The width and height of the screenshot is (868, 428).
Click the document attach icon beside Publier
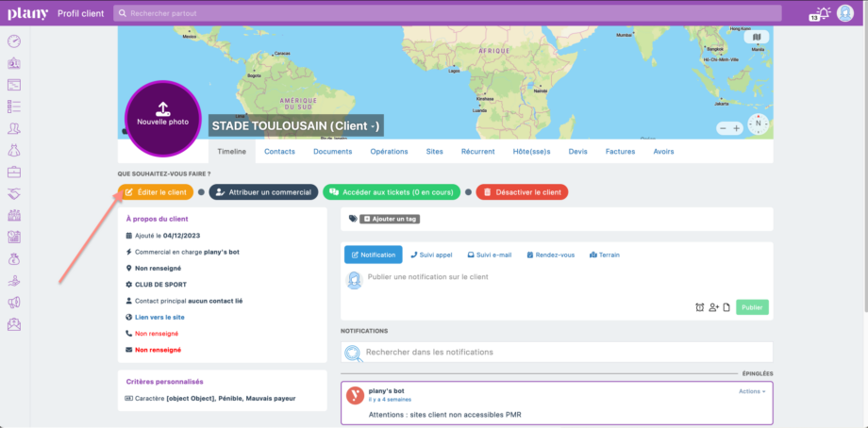726,307
